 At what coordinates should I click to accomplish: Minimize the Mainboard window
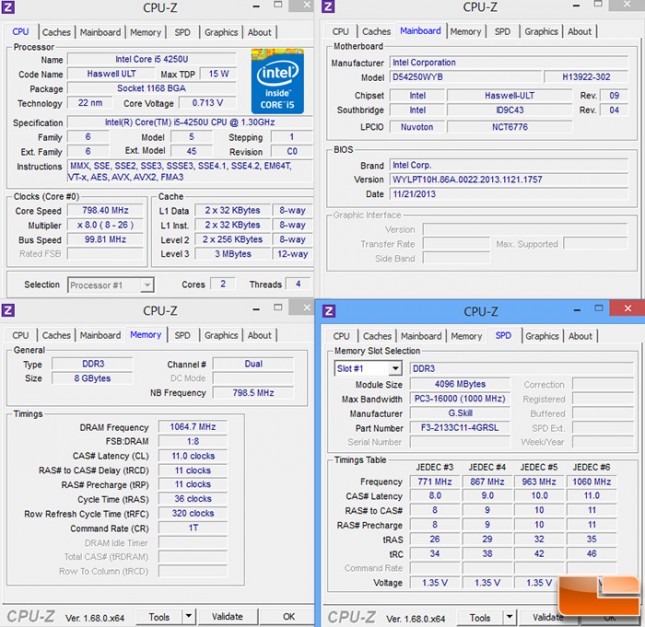click(x=576, y=6)
